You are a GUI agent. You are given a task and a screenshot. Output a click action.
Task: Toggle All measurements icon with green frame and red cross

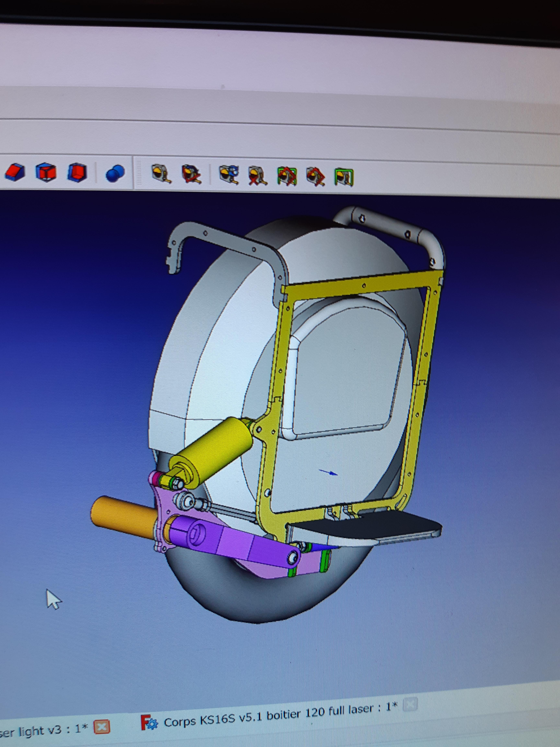coord(287,176)
